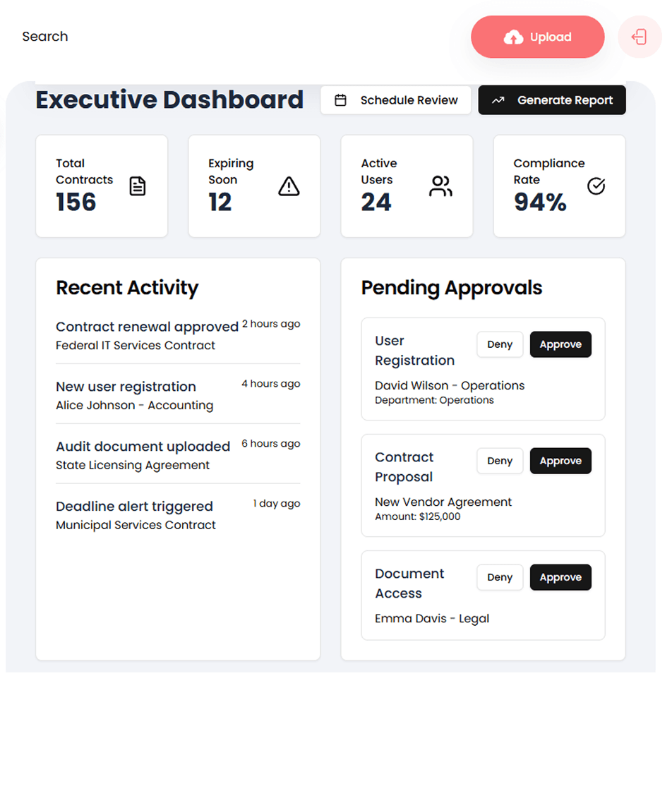
Task: Click Schedule Review
Action: tap(396, 99)
